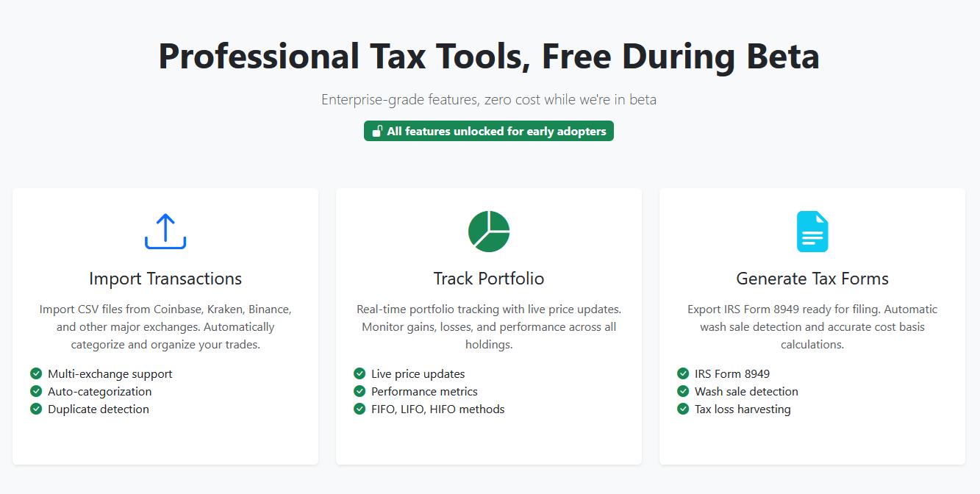Click the Track Portfolio heading
Viewport: 980px width, 494px height.
pos(488,279)
